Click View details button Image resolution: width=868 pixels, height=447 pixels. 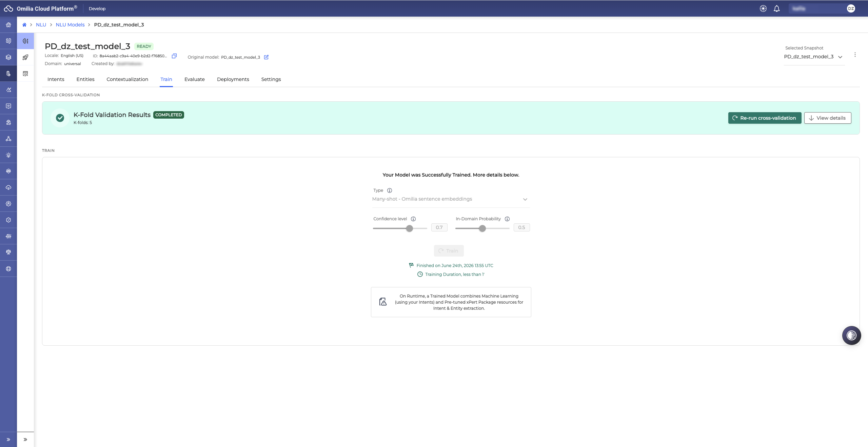[827, 118]
